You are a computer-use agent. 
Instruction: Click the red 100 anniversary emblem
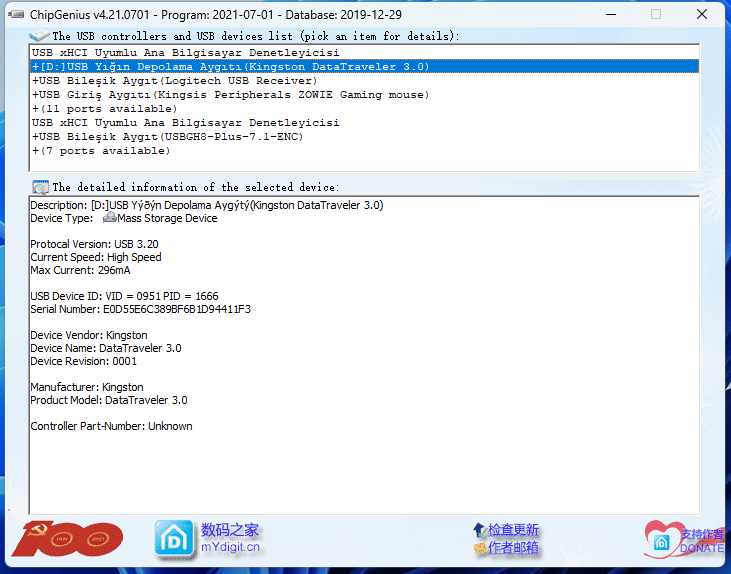tap(67, 539)
